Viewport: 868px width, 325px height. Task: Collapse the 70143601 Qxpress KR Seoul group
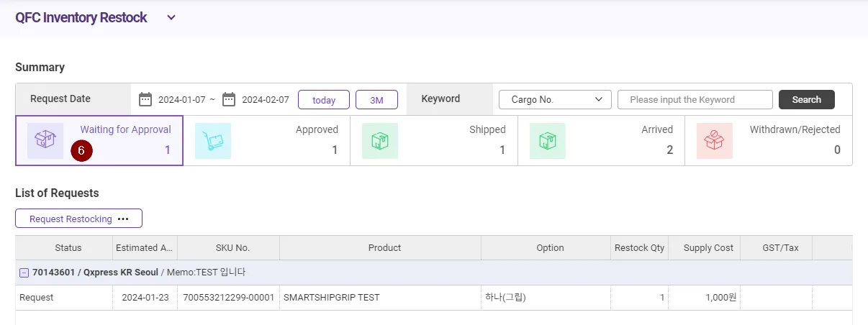pyautogui.click(x=24, y=273)
